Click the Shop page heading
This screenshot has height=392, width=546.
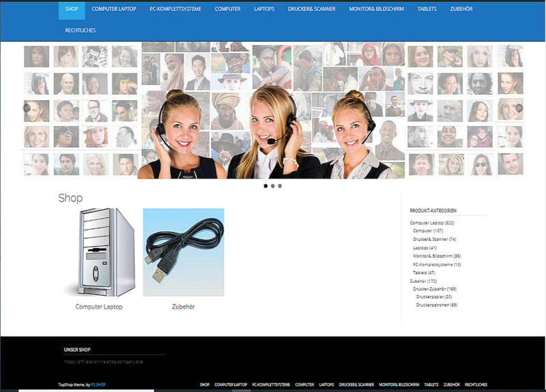click(70, 198)
